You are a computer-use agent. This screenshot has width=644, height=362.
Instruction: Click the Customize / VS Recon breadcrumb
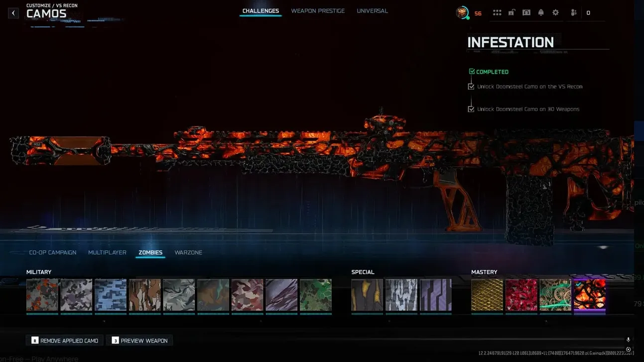pyautogui.click(x=52, y=5)
